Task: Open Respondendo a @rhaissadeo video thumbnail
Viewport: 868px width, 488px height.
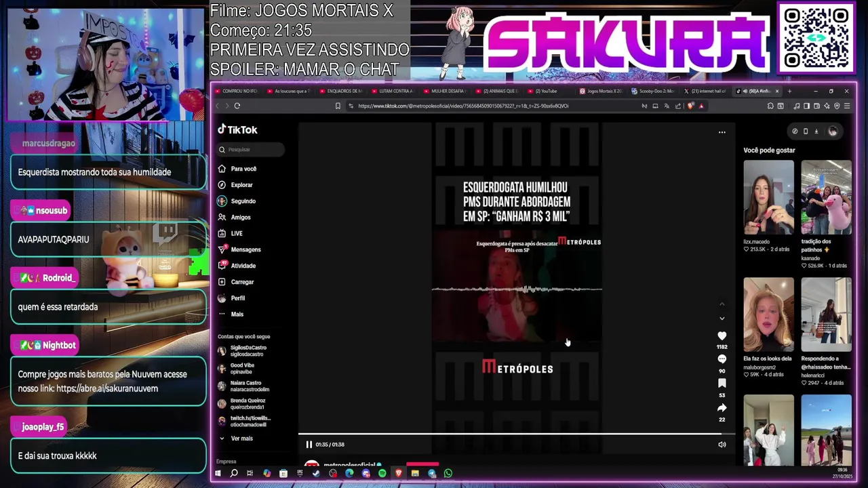Action: point(826,314)
